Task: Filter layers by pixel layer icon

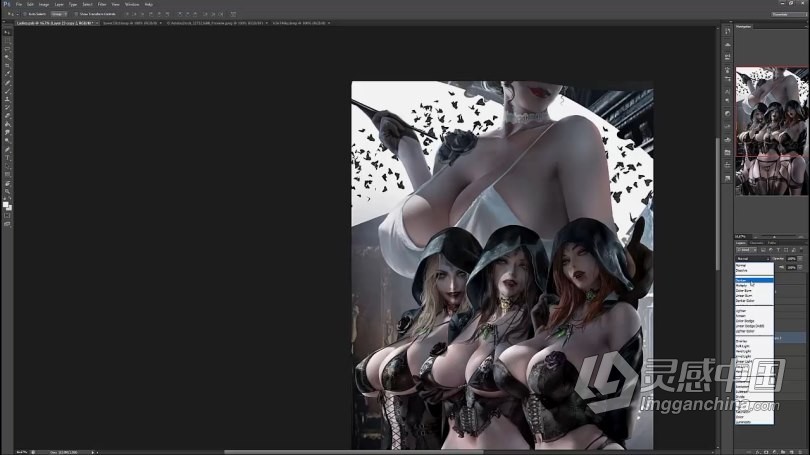Action: tap(763, 250)
